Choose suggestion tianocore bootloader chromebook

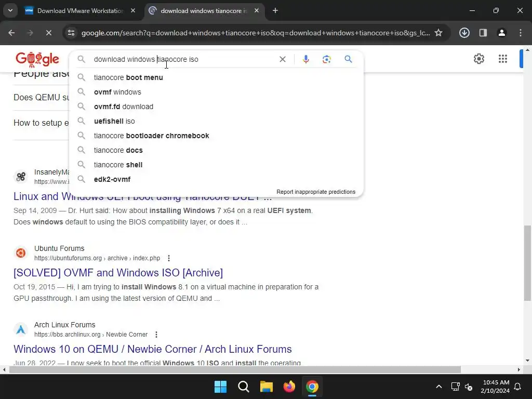(x=217, y=136)
